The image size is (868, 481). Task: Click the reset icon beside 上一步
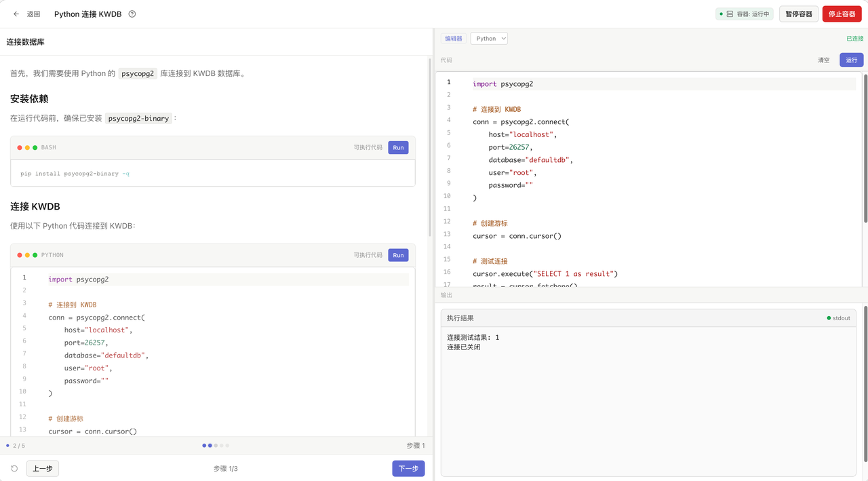coord(14,469)
